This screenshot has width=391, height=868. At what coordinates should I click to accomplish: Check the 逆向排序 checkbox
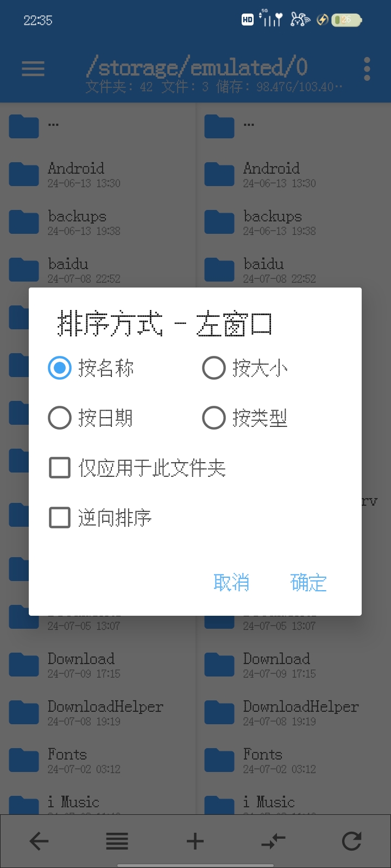pos(60,518)
